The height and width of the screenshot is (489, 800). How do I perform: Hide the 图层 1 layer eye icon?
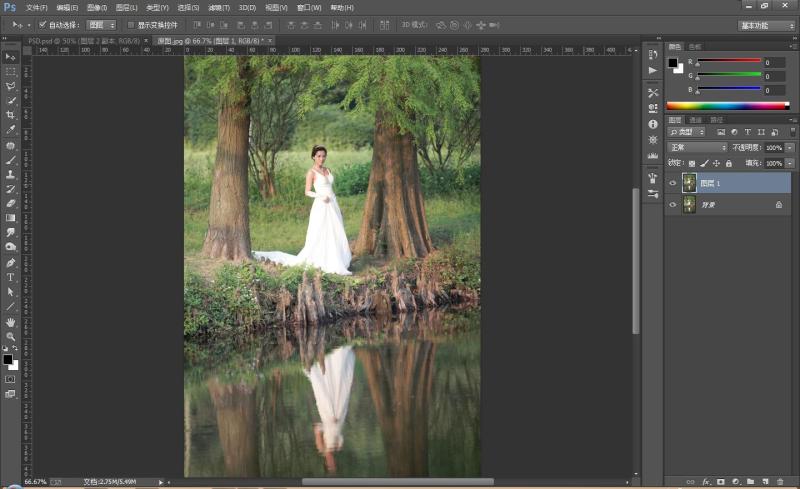[672, 183]
